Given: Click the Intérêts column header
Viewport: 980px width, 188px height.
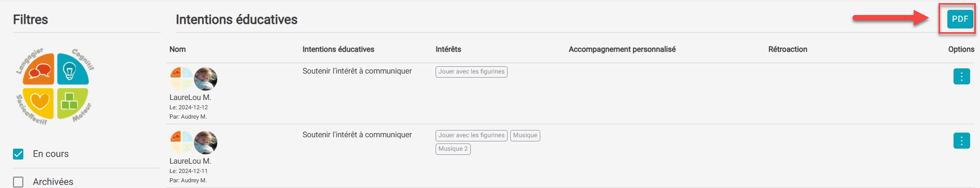Looking at the screenshot, I should coord(448,49).
